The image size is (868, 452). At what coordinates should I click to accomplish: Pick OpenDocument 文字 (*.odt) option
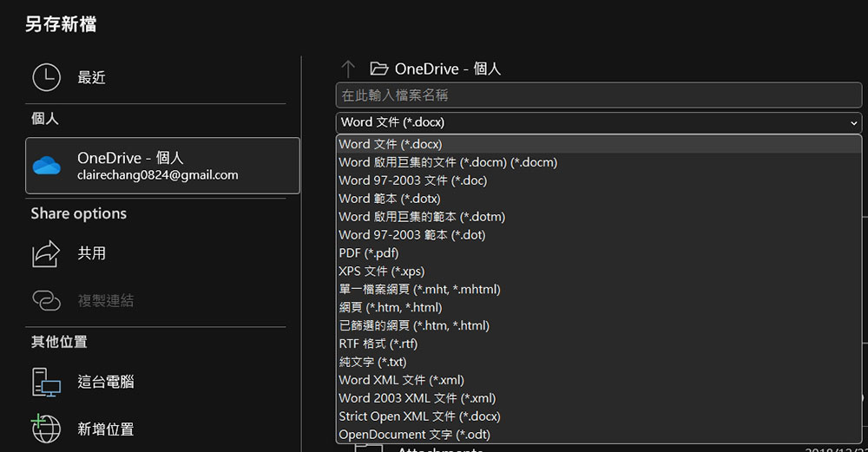(x=598, y=435)
